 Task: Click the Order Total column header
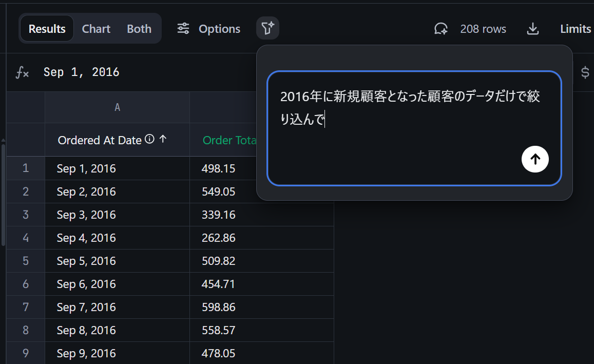point(229,140)
